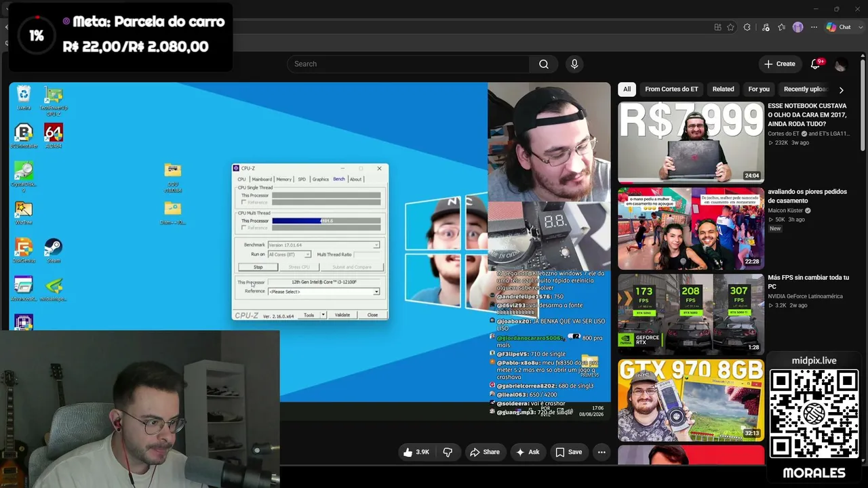Screen dimensions: 868x488
Task: Show more filter chips with right arrow
Action: click(842, 89)
